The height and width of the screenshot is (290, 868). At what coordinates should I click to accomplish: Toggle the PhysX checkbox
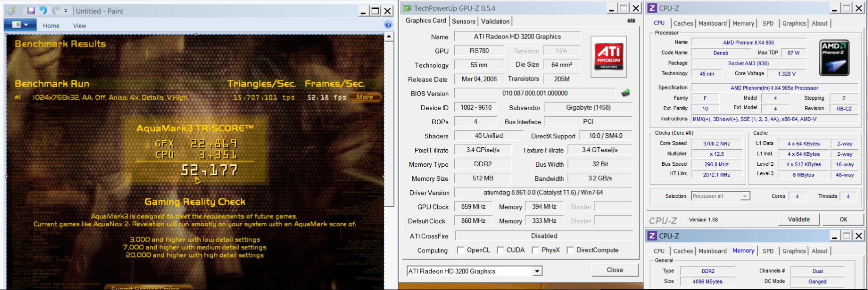pyautogui.click(x=535, y=250)
